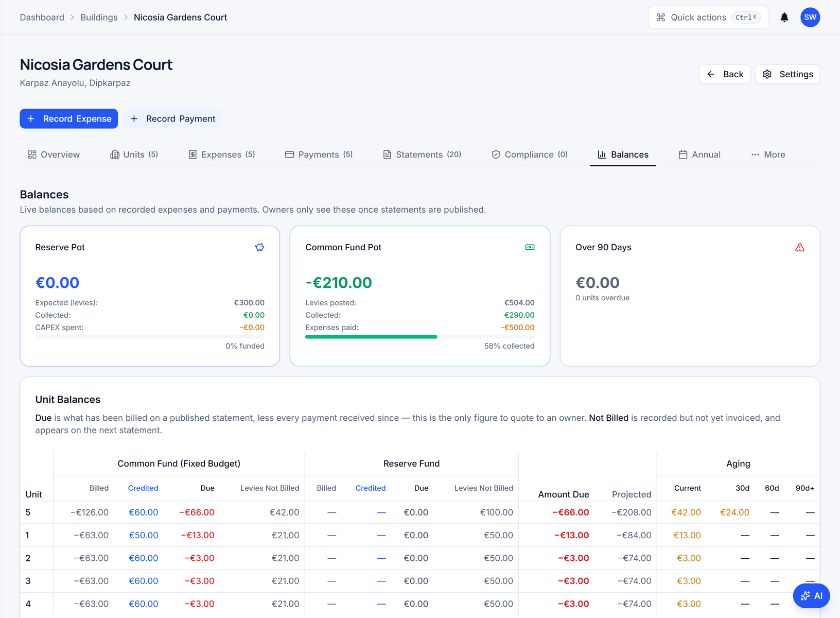Click unit 1's −€13.00 Amount Due
Viewport: 840px width, 618px height.
(x=571, y=535)
